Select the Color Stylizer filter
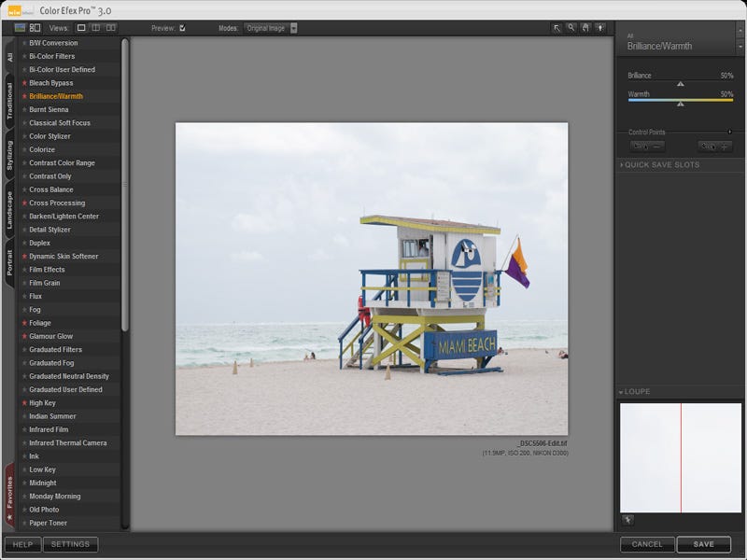Viewport: 747px width, 560px height. pyautogui.click(x=49, y=136)
